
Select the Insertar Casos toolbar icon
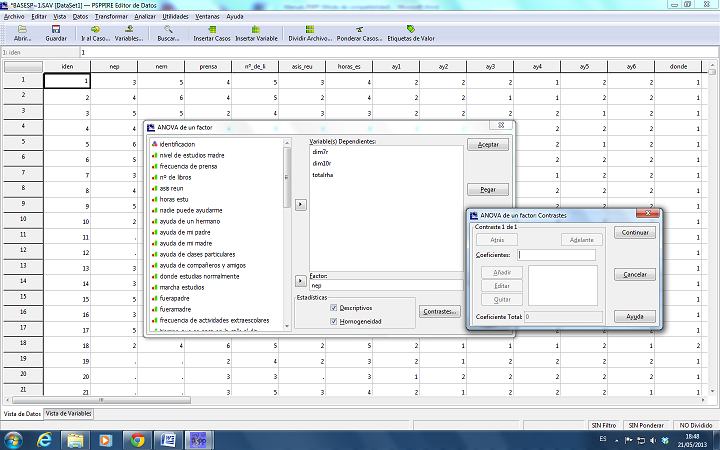212,34
